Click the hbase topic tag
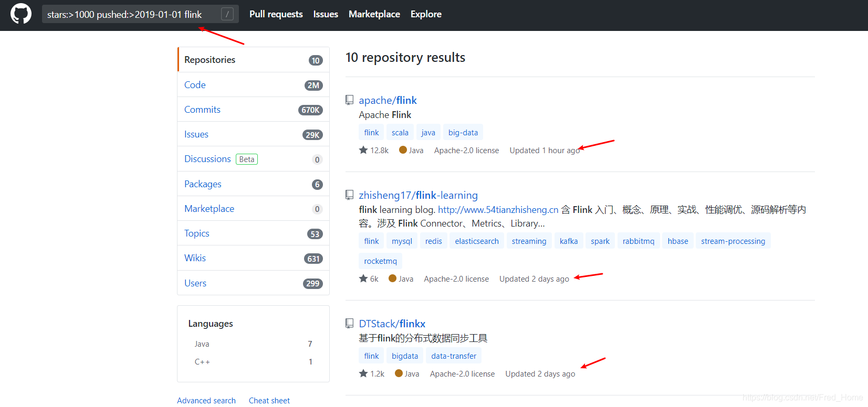868x407 pixels. (x=678, y=241)
